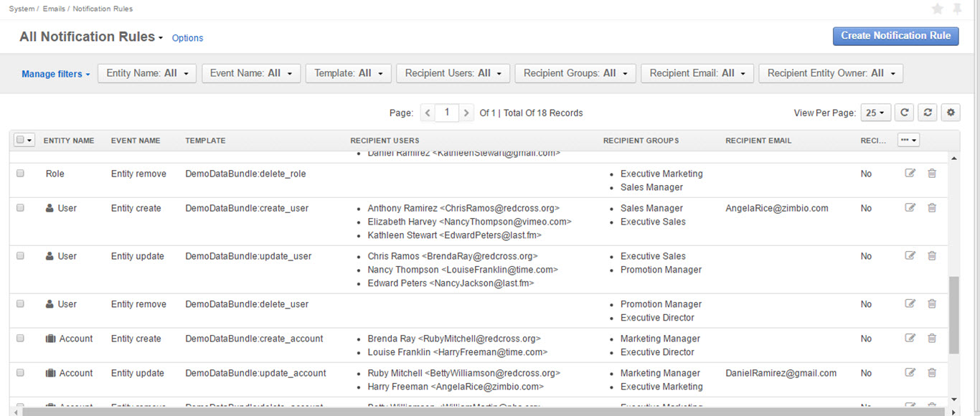Click user icon in Entity create row
This screenshot has width=980, height=416.
tap(50, 208)
